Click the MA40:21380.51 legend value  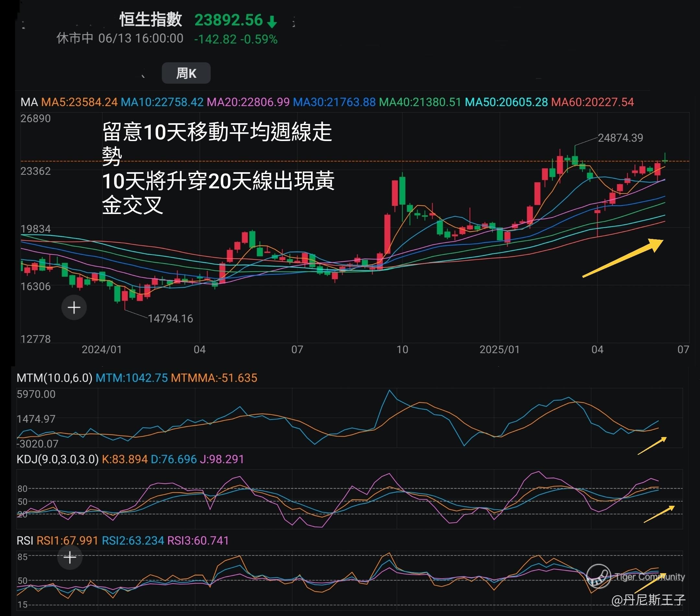[x=420, y=102]
